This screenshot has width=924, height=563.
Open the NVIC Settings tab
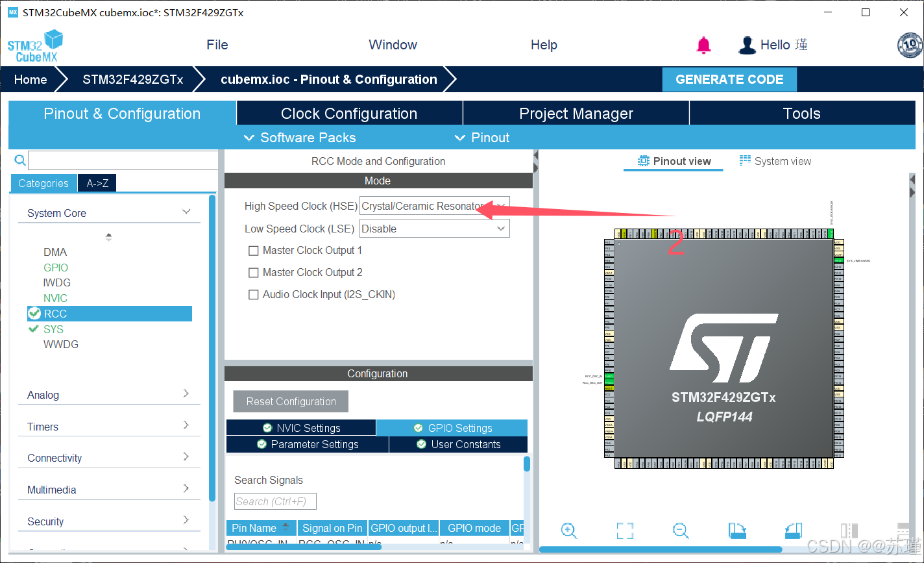coord(301,428)
